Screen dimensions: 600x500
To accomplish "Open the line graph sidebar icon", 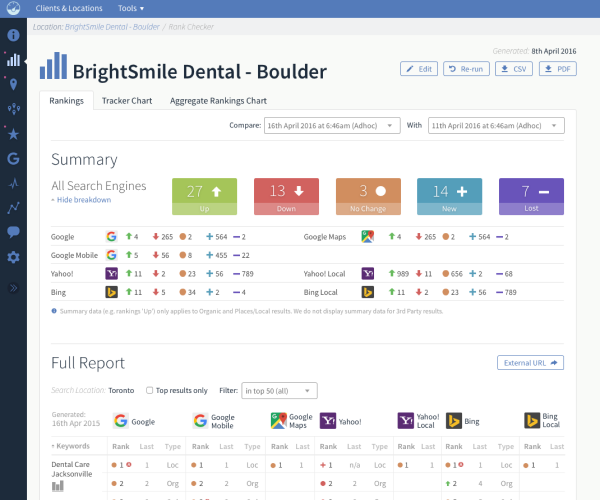I will click(x=13, y=208).
